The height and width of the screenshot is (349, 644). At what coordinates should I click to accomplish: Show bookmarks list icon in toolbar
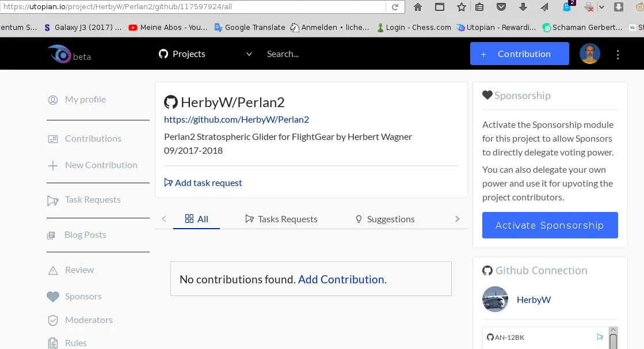click(x=479, y=7)
